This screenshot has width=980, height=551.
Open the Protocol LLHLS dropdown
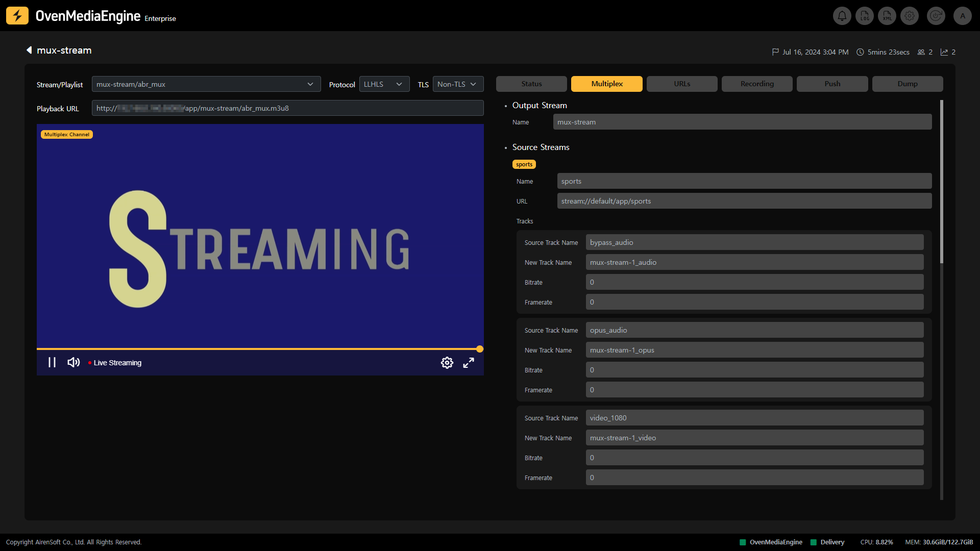[x=384, y=84]
